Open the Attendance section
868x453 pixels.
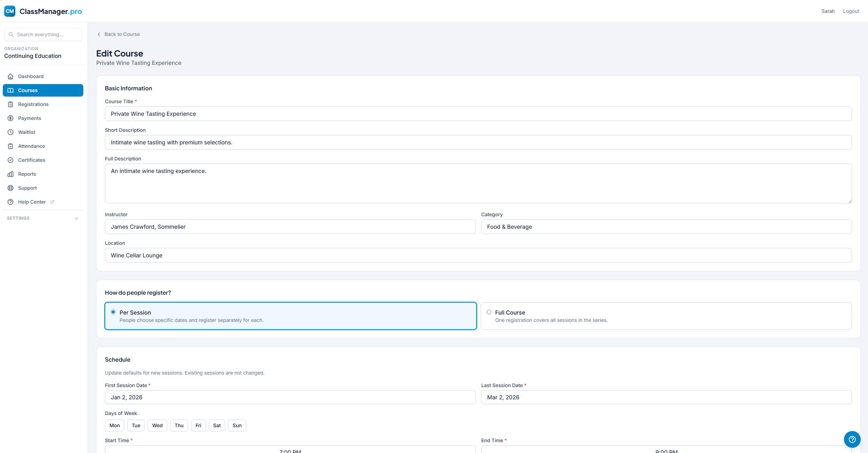click(x=31, y=146)
